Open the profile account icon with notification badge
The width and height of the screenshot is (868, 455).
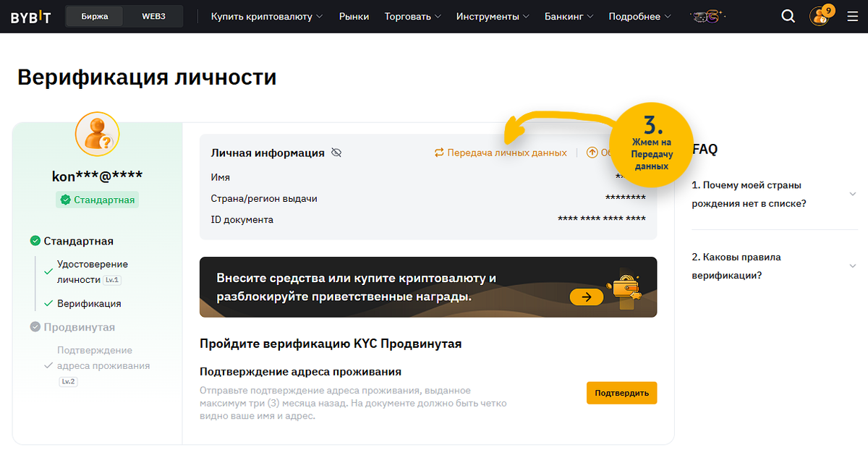coord(820,16)
